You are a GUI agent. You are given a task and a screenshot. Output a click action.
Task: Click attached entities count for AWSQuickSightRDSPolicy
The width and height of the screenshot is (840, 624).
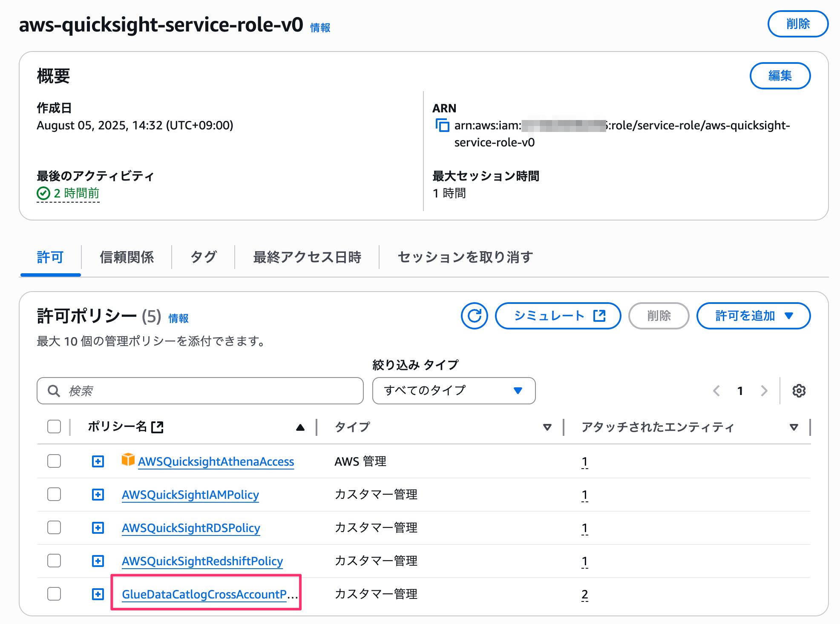click(585, 528)
